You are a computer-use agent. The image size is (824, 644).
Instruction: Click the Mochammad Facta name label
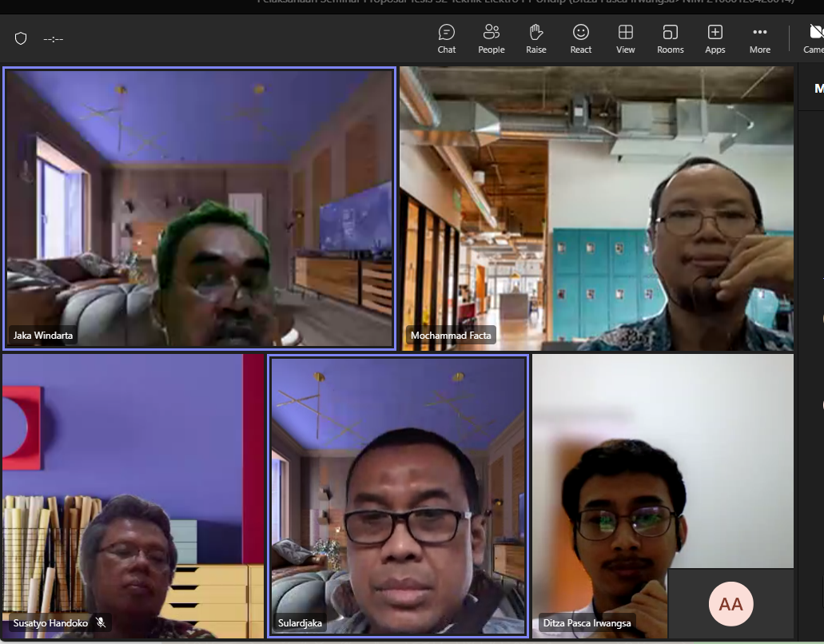tap(451, 336)
